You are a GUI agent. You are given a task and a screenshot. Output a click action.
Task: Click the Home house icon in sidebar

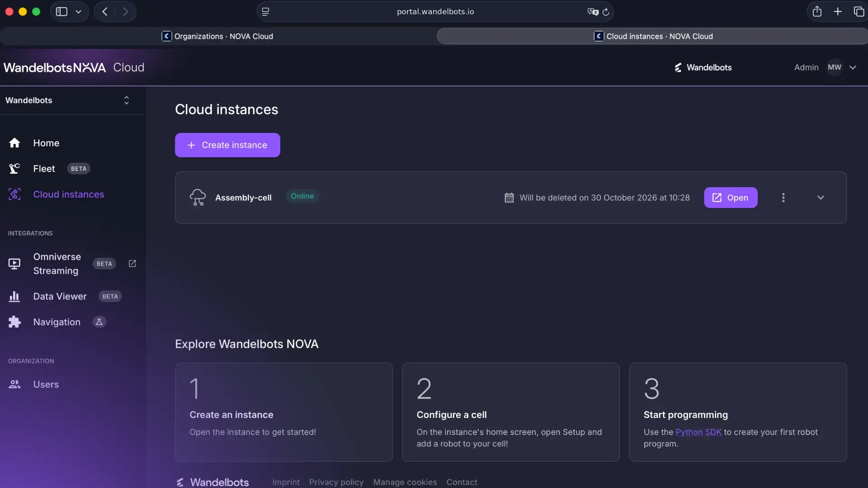pyautogui.click(x=14, y=143)
